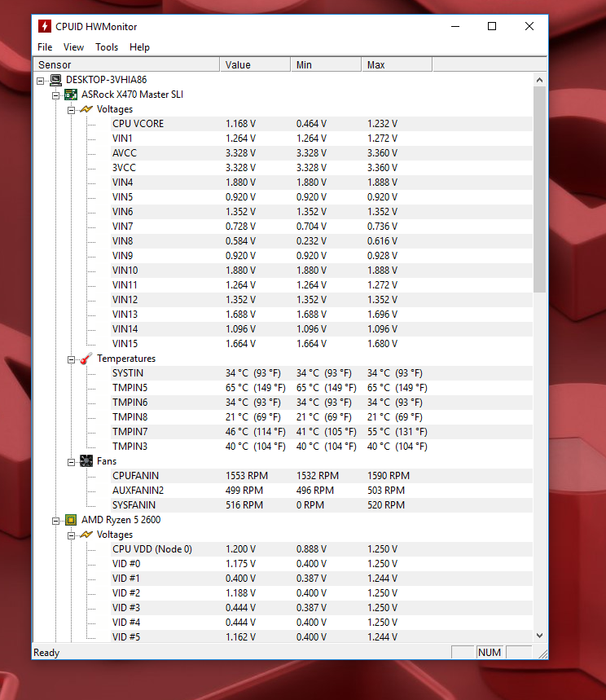The image size is (606, 700).
Task: Click the vertical scrollbar thumb
Action: coord(539,190)
